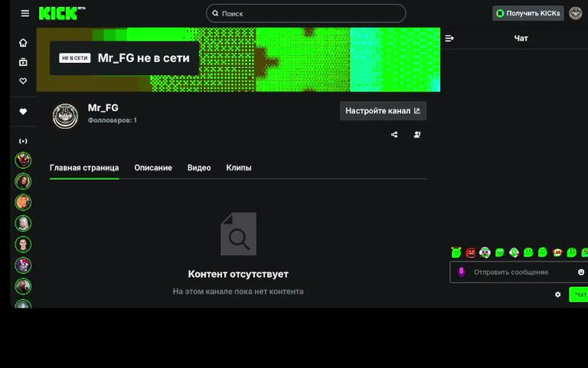Click the empty content document-search icon
Image resolution: width=588 pixels, height=368 pixels.
tap(238, 234)
